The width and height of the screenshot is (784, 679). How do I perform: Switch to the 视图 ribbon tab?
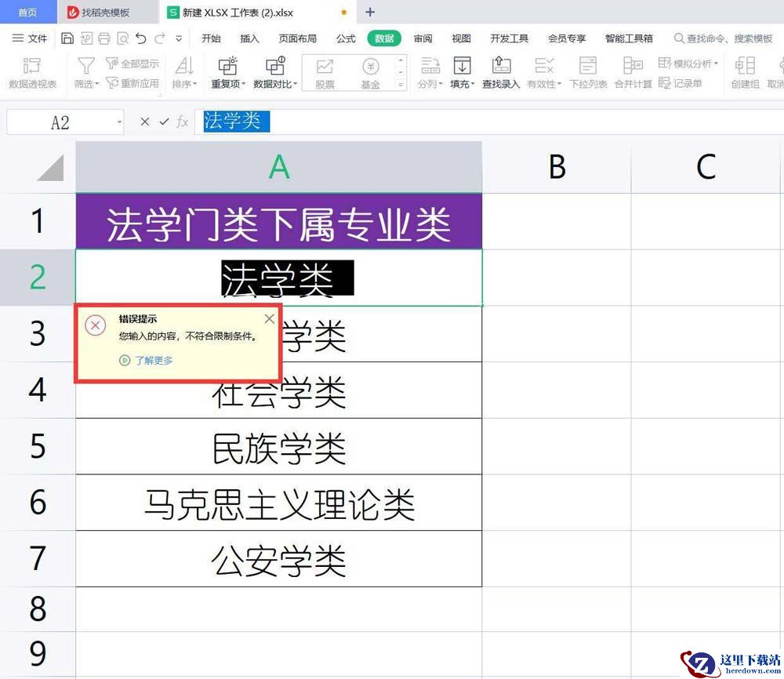coord(461,38)
